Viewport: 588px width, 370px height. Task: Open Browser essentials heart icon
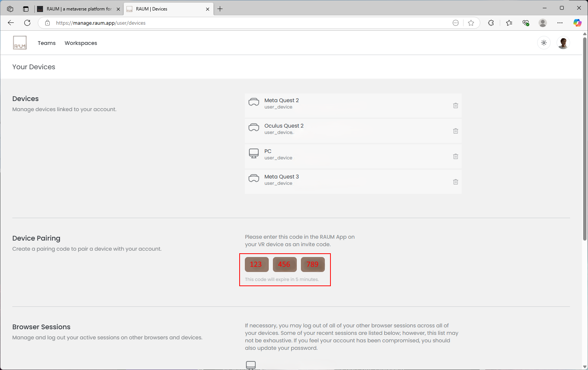coord(526,23)
